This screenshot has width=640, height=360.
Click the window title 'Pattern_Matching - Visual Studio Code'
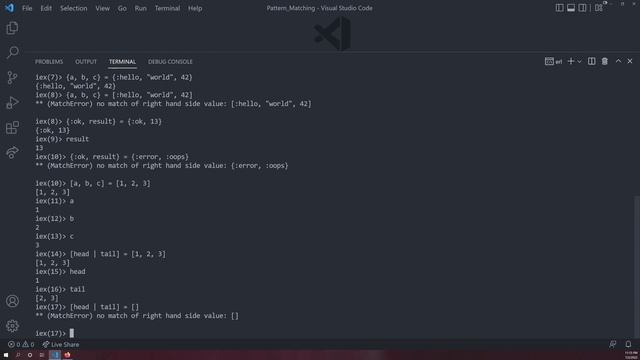[x=319, y=8]
